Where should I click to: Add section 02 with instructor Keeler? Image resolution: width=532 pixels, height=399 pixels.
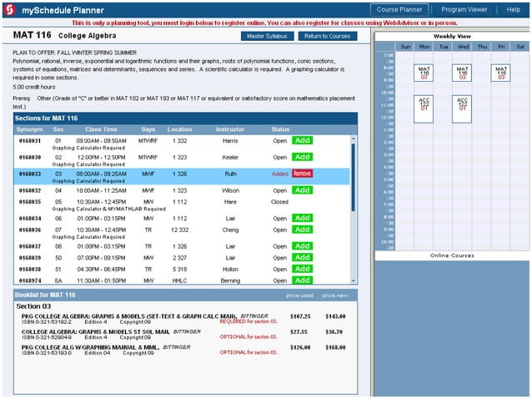coord(302,157)
